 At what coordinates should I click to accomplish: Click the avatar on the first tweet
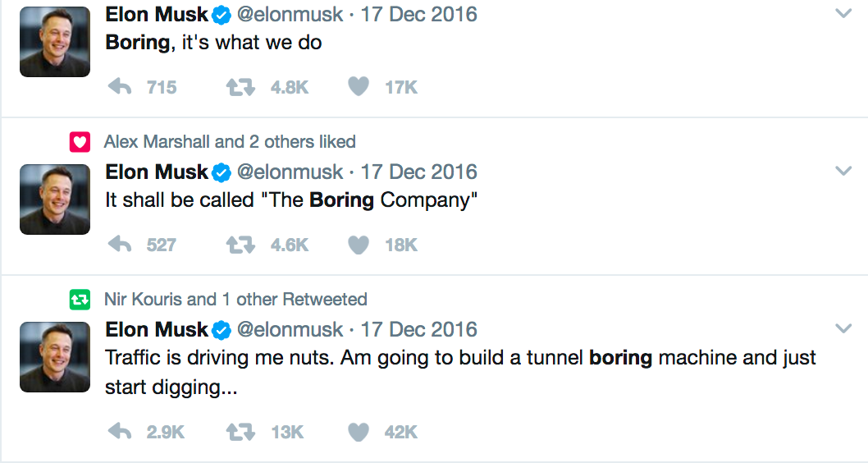[54, 42]
